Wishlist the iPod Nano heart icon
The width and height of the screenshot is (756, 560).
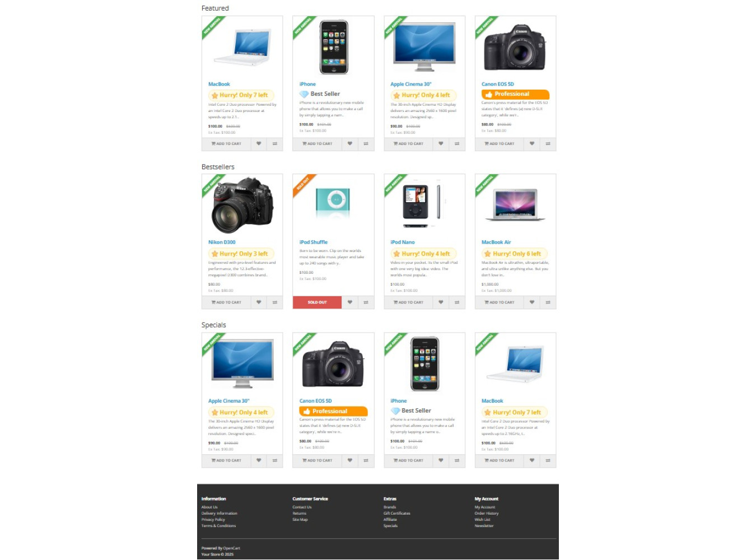click(441, 302)
